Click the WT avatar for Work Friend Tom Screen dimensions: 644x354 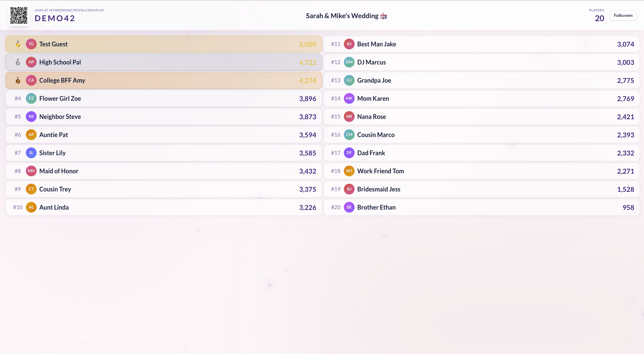point(349,171)
